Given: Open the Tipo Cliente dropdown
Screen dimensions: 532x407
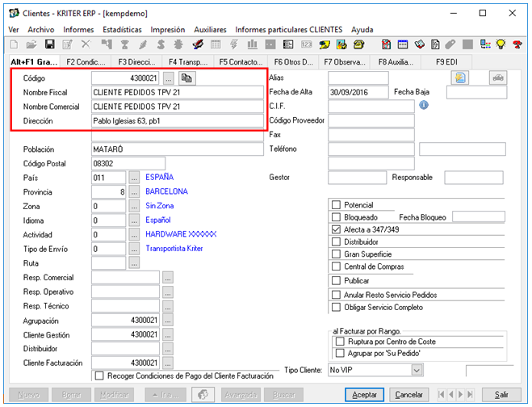Looking at the screenshot, I should [x=417, y=370].
